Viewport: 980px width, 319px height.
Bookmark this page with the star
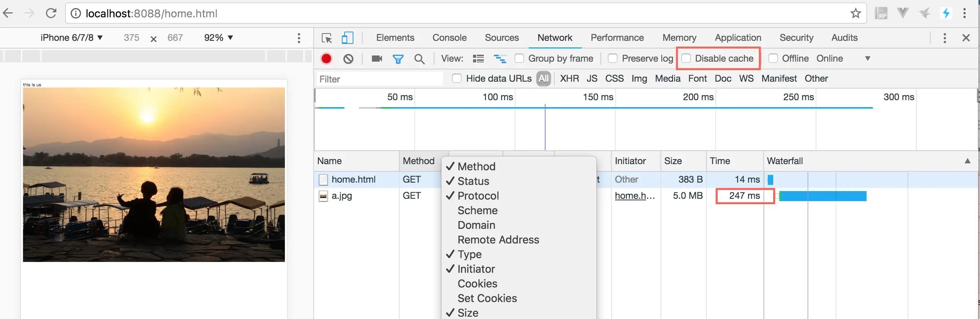(856, 13)
